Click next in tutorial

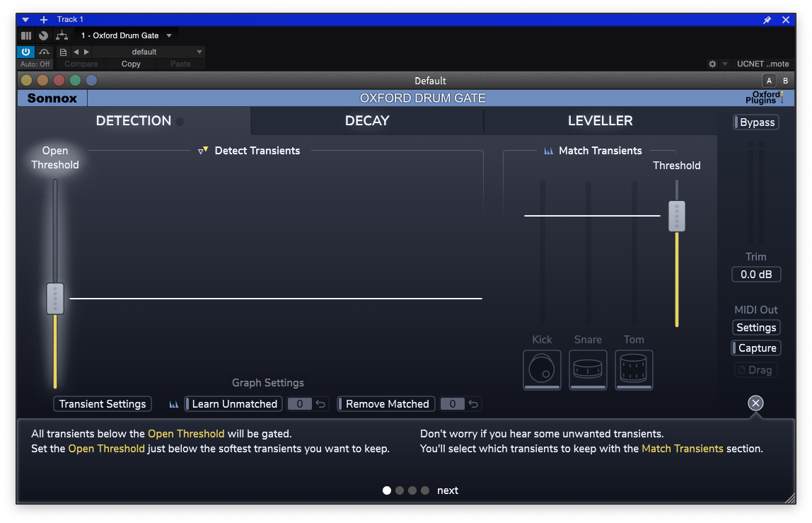coord(448,490)
